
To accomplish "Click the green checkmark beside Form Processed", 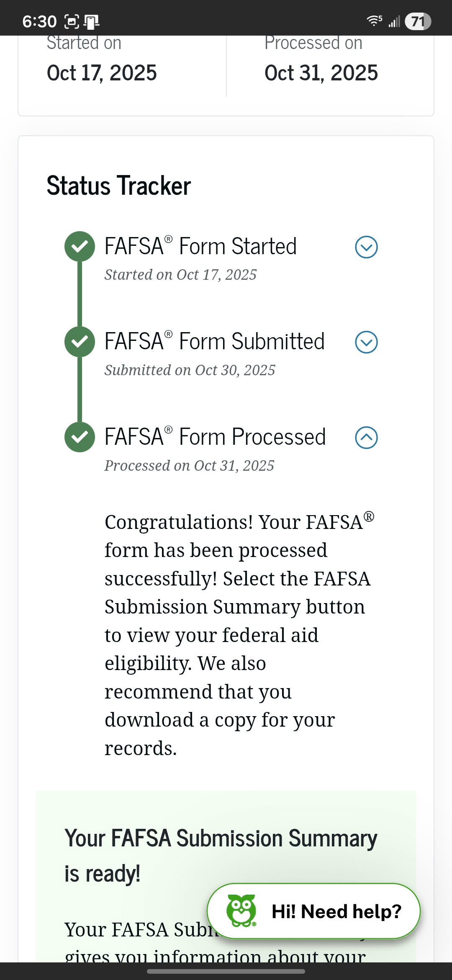I will [x=80, y=437].
